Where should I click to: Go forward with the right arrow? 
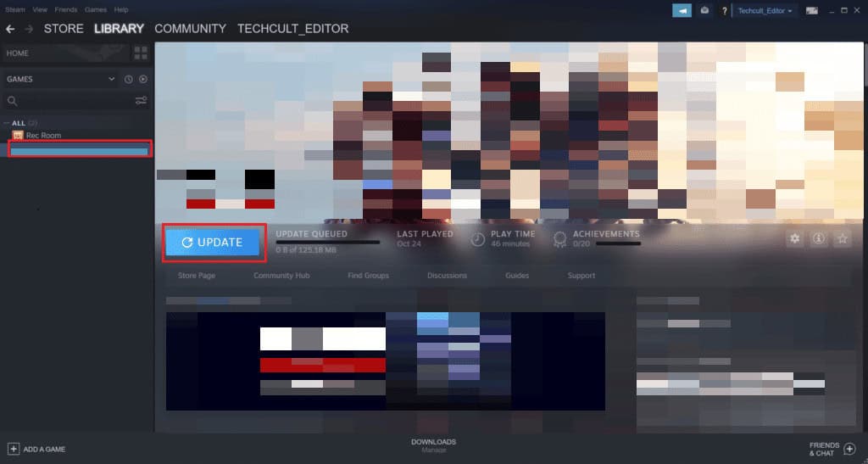tap(29, 29)
